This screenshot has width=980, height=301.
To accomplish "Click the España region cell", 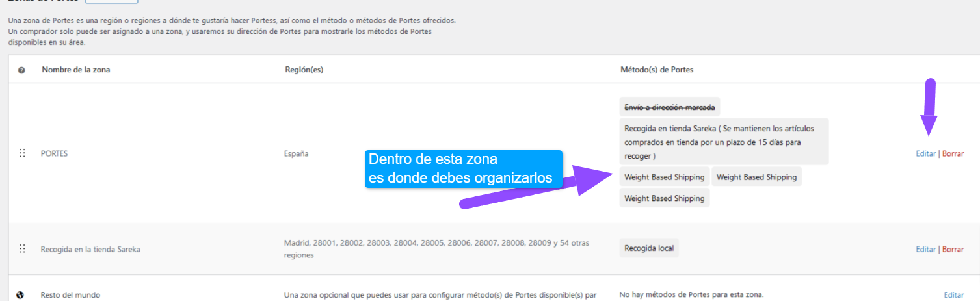I will [297, 154].
